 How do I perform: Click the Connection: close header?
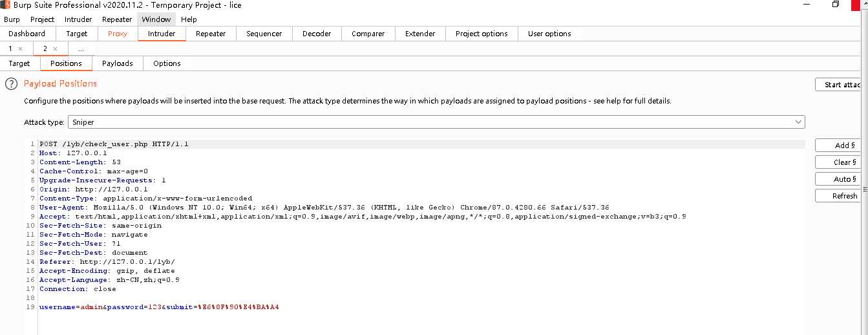tap(78, 288)
